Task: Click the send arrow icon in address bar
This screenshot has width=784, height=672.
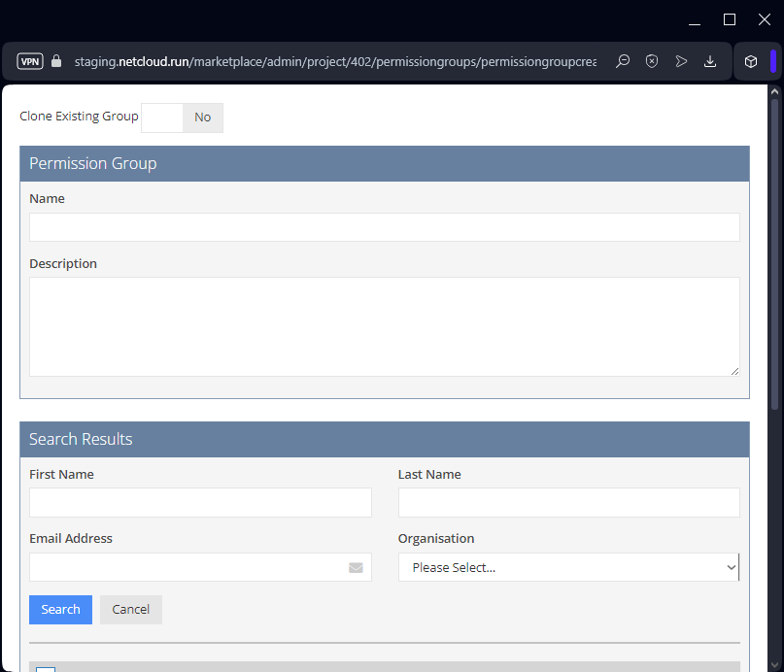Action: coord(681,61)
